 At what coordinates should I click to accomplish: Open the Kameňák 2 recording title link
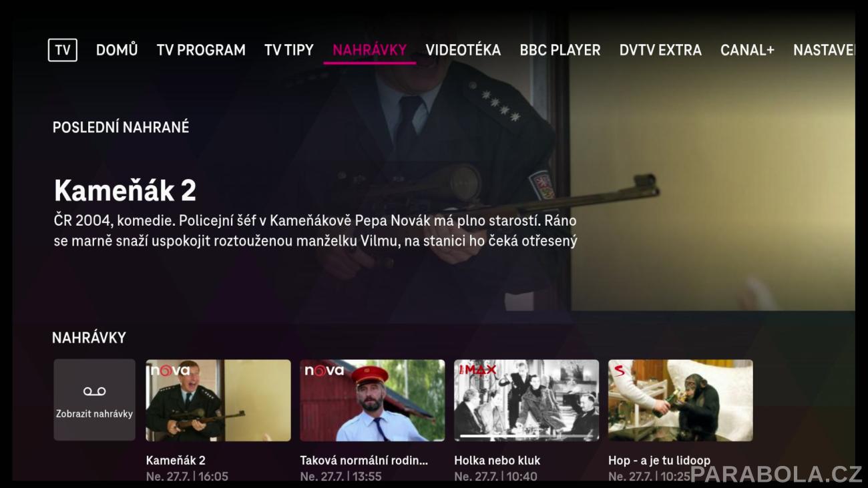pyautogui.click(x=176, y=461)
